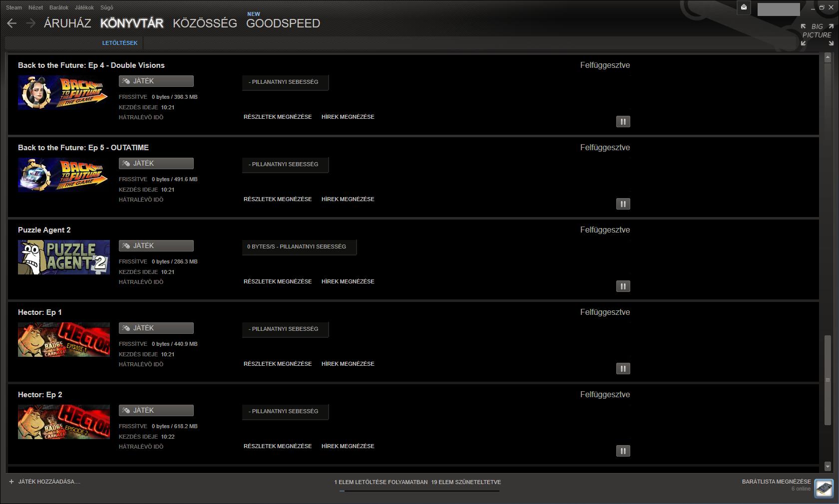Click the 'Hector: Ep 2' title
Viewport: 839px width, 504px height.
tap(40, 395)
